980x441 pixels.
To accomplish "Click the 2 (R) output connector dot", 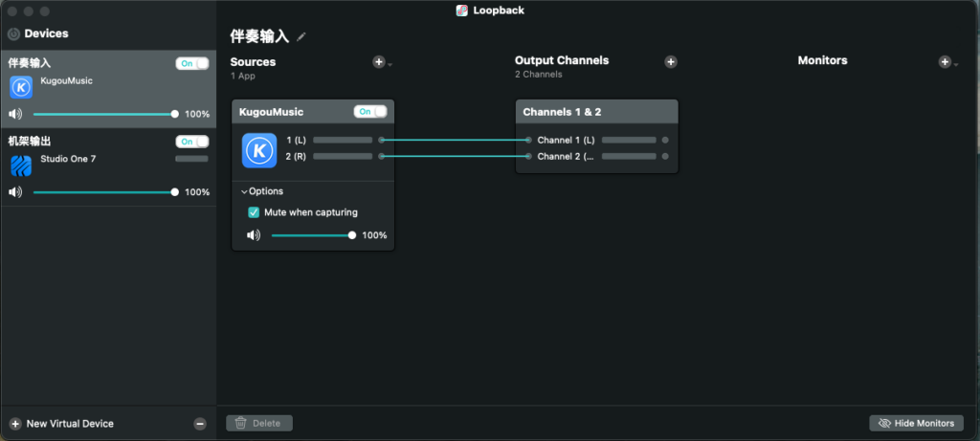I will [x=381, y=156].
